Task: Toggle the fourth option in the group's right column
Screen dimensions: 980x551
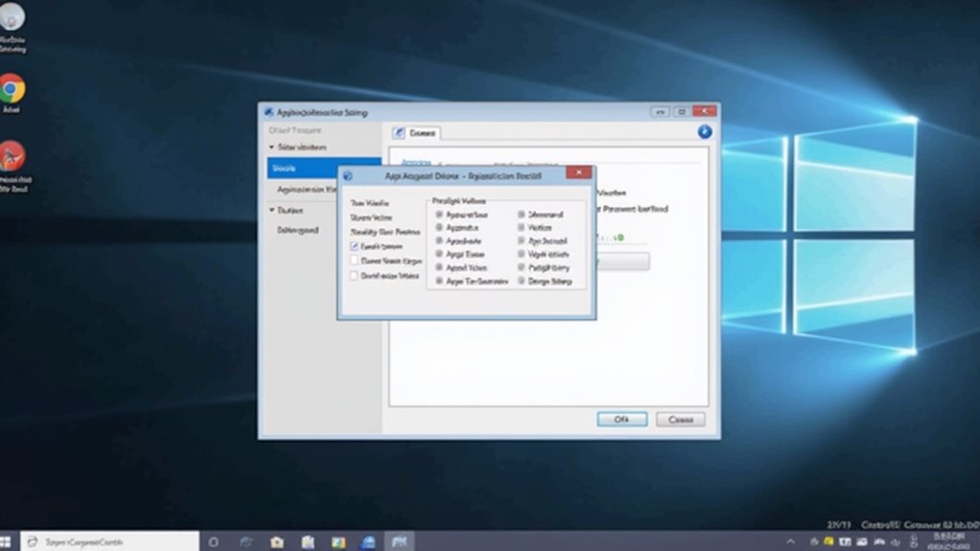Action: (522, 254)
